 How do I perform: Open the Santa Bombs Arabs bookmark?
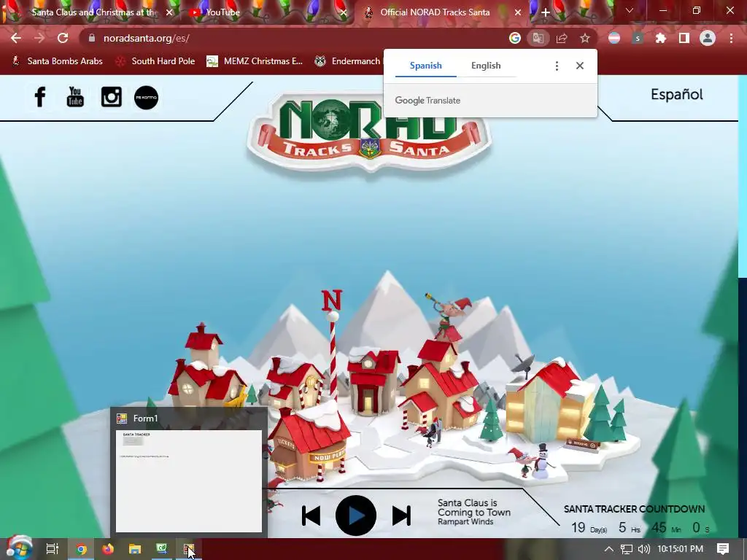pos(57,61)
